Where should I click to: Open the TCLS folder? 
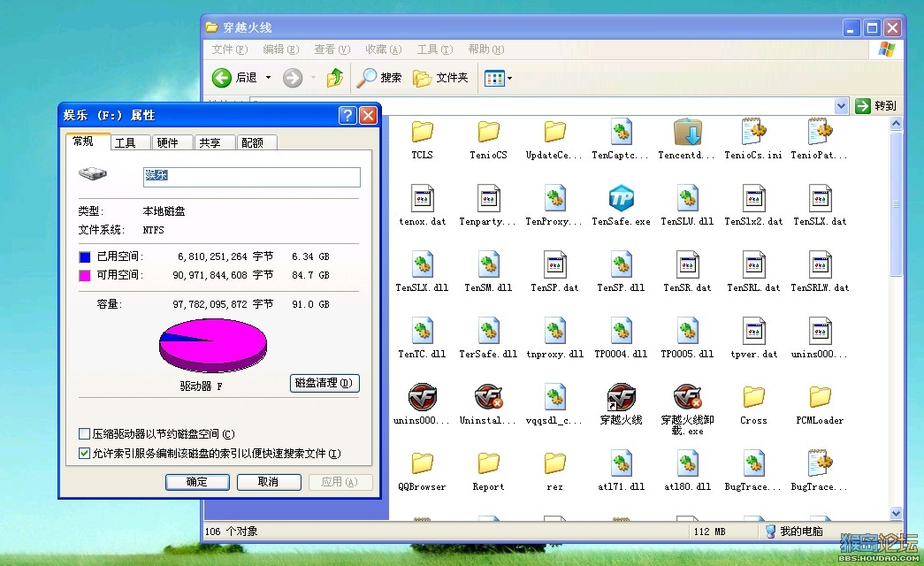422,132
